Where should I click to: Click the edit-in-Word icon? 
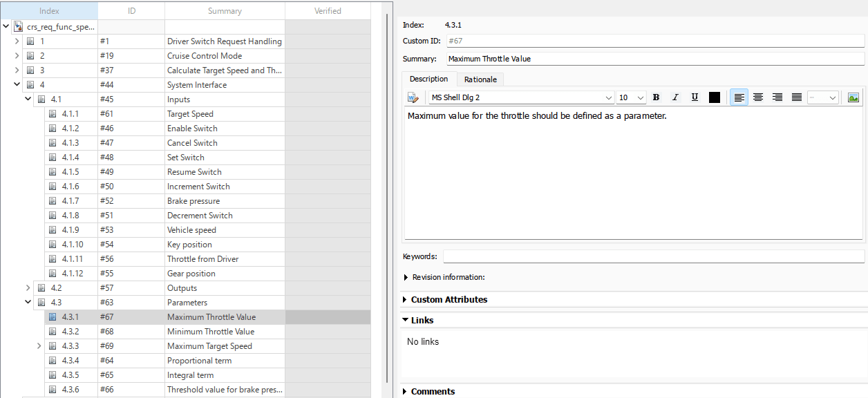pyautogui.click(x=413, y=97)
